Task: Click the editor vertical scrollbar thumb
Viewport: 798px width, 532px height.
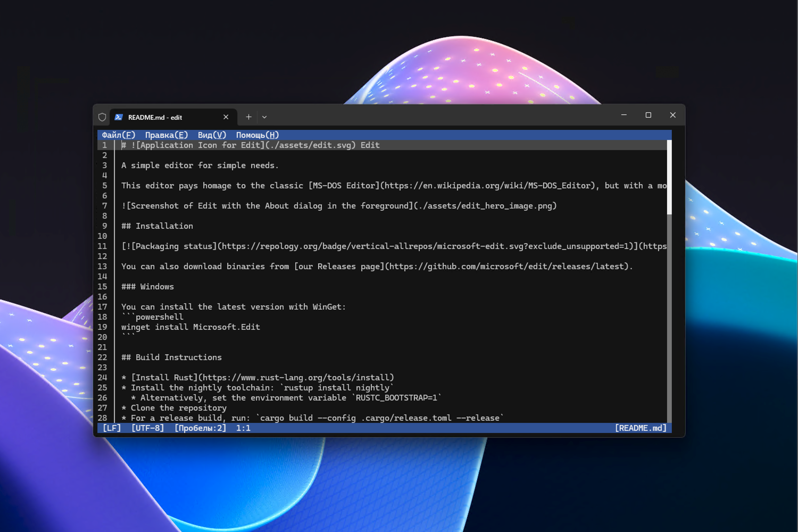Action: click(x=669, y=178)
